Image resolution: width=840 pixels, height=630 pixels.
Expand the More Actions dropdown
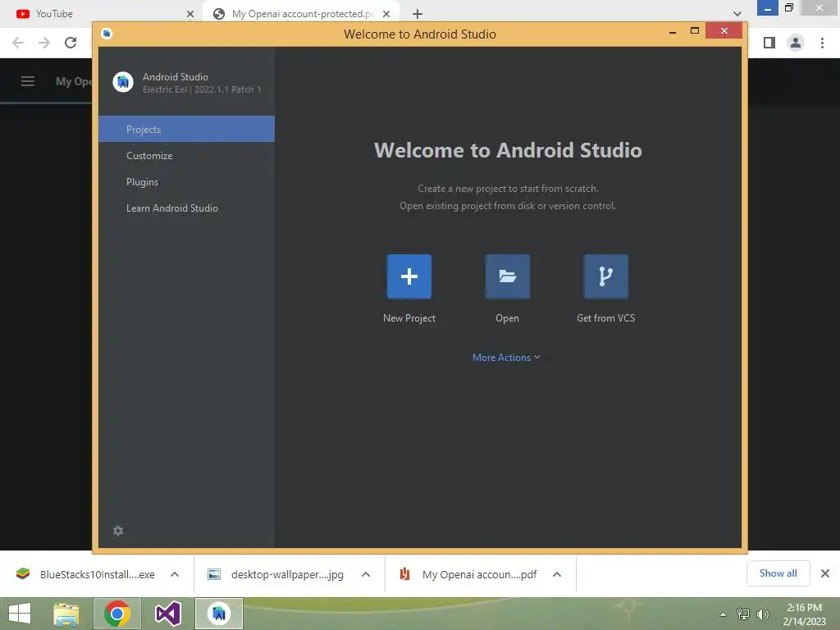[506, 358]
